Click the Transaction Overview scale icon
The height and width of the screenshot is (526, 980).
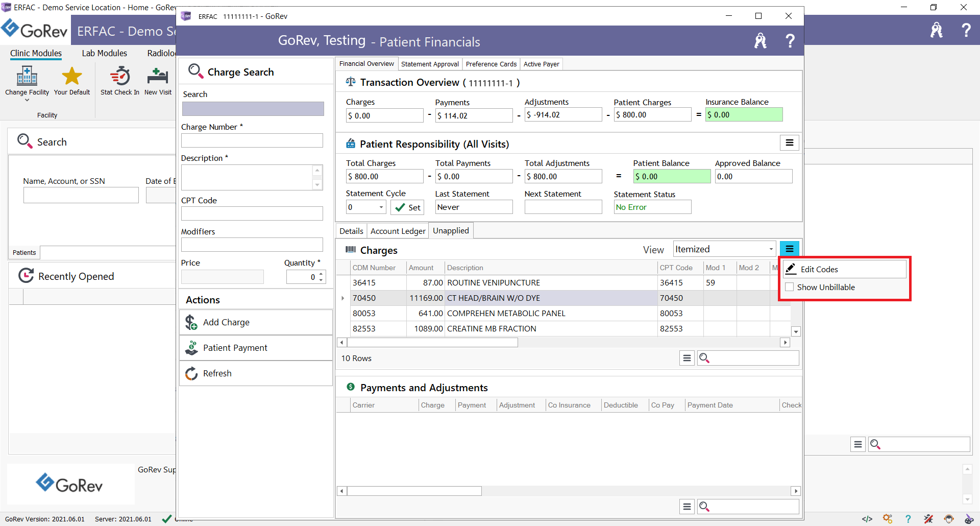[351, 82]
